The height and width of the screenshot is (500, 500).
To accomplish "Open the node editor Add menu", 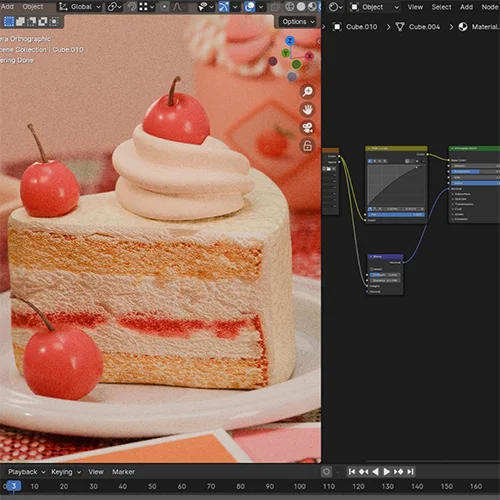I will point(466,7).
